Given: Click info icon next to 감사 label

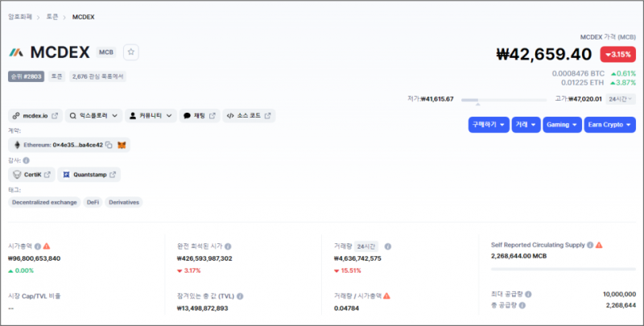Looking at the screenshot, I should [x=26, y=160].
